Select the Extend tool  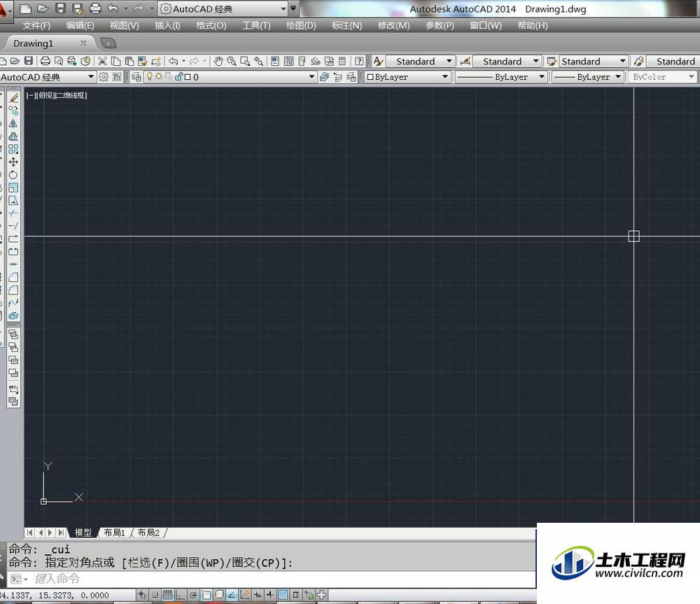click(x=13, y=226)
